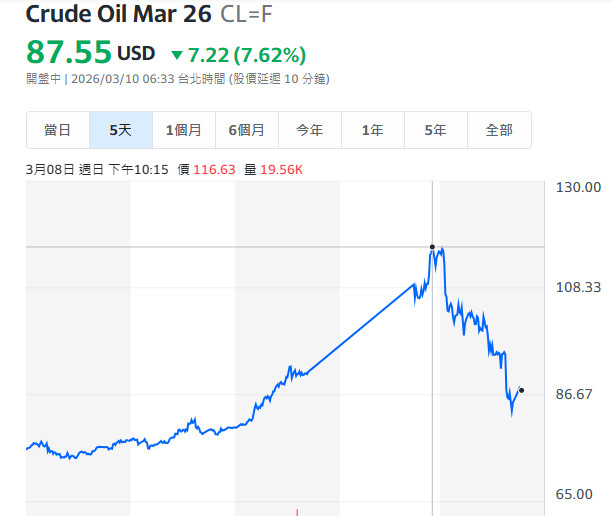Click the red 116.63 tooltip price
Viewport: 613px width, 516px height.
coord(214,170)
